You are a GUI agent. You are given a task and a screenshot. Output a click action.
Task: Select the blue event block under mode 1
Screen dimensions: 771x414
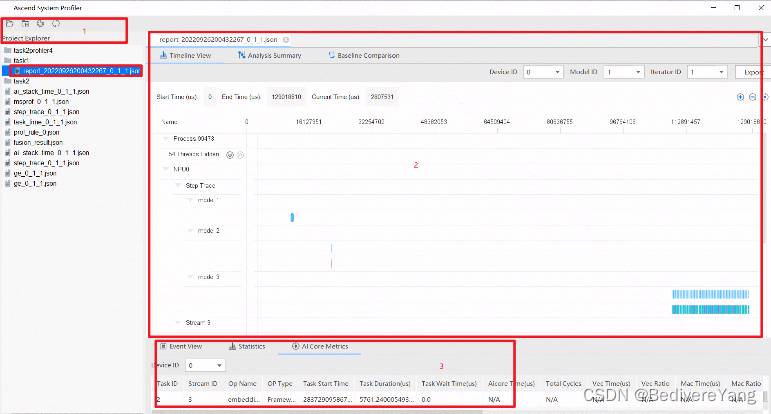pos(292,217)
